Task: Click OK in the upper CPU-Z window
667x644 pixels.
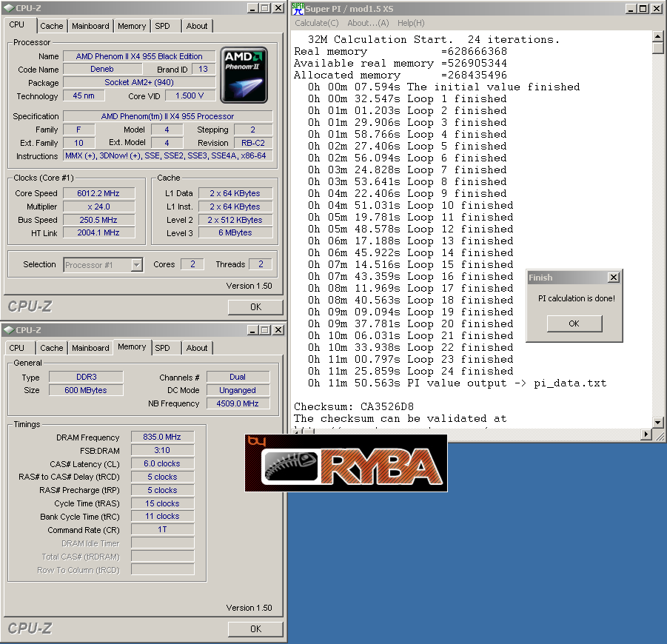Action: [255, 307]
